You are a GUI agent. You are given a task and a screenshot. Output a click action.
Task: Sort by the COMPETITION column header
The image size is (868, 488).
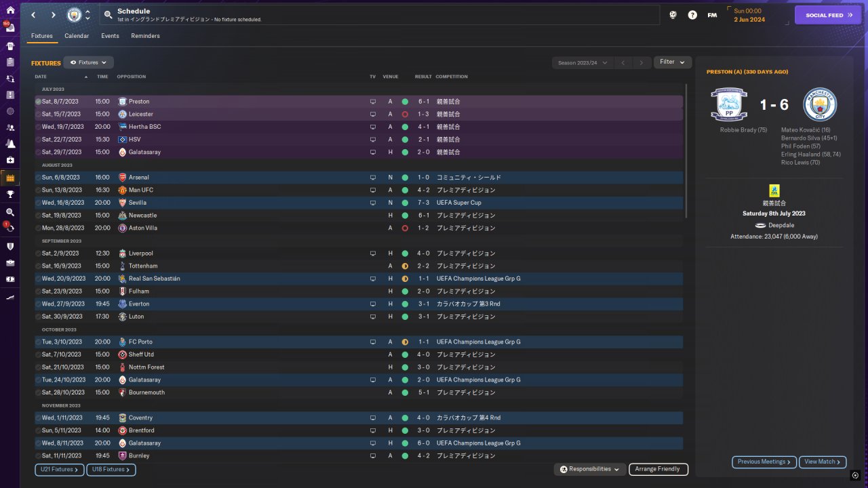(452, 77)
